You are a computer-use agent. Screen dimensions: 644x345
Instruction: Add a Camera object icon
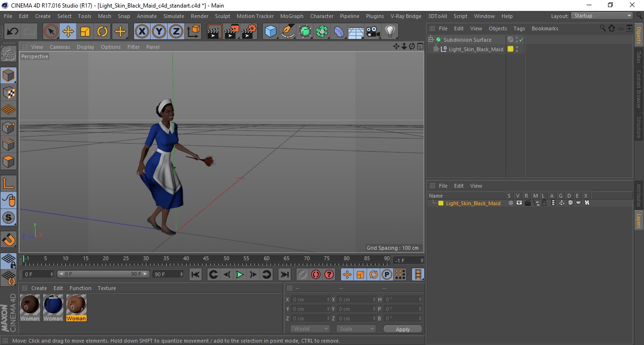coord(373,32)
